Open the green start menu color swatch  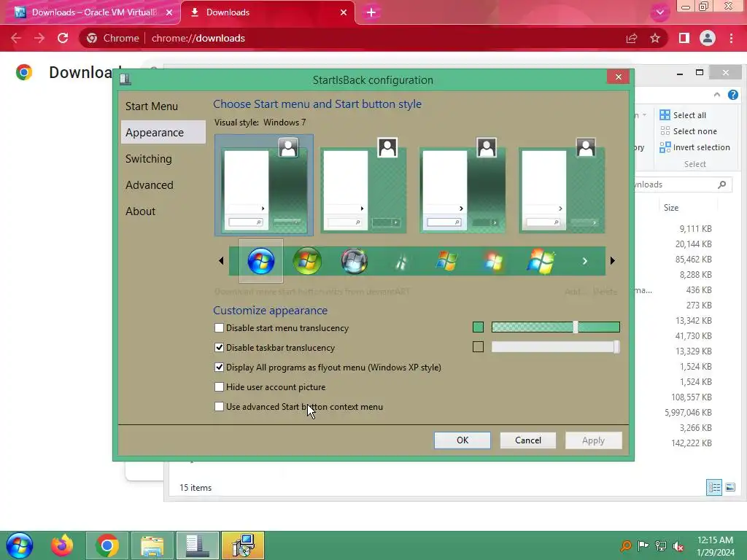pos(478,327)
